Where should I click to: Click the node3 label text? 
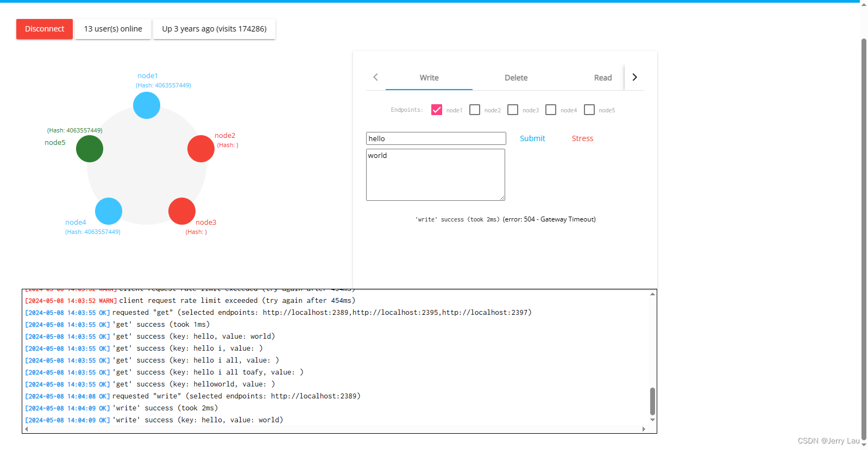(206, 222)
